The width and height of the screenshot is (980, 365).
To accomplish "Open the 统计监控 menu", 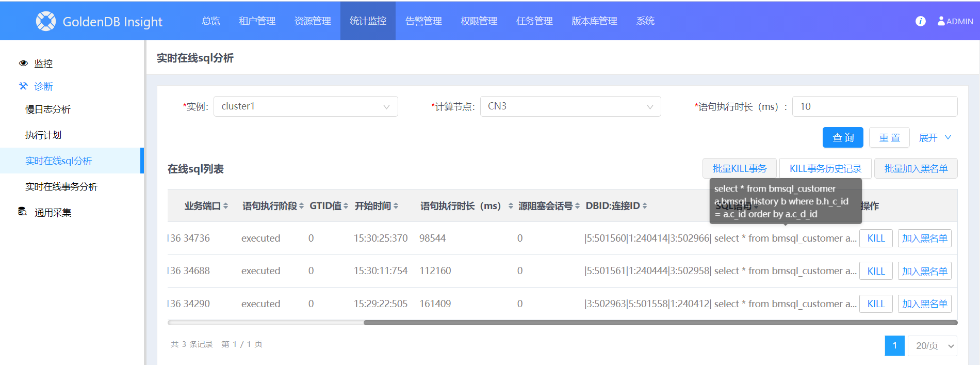I will 368,21.
